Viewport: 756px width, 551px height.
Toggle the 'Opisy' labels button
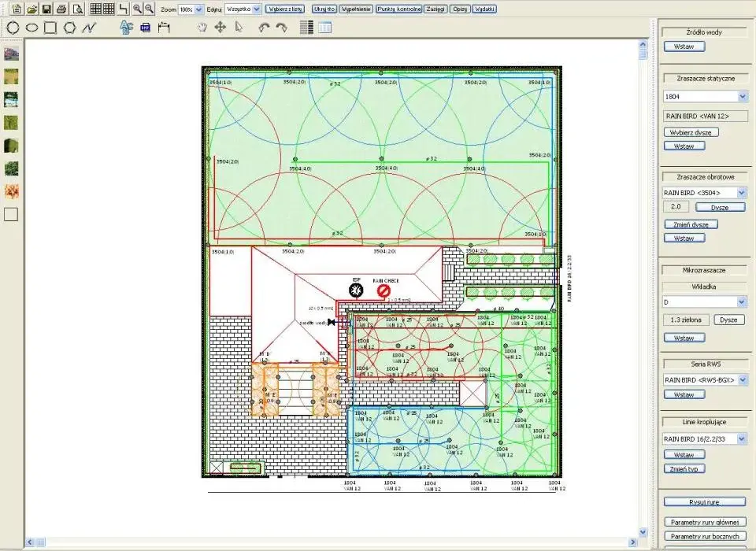point(460,9)
